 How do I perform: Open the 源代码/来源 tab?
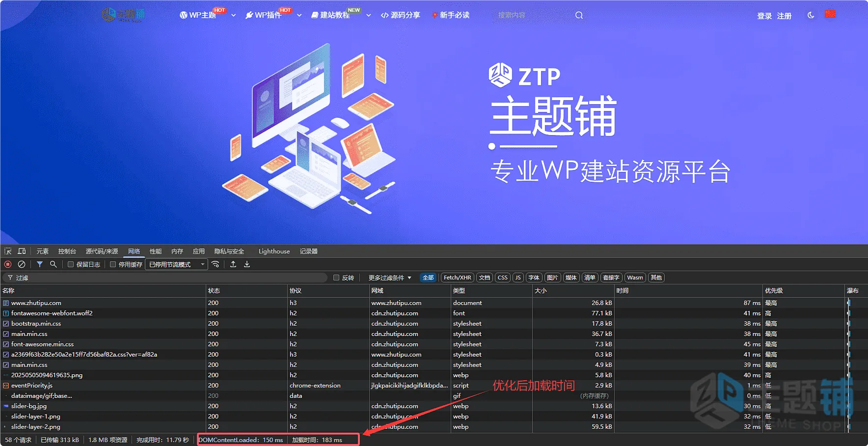[102, 251]
